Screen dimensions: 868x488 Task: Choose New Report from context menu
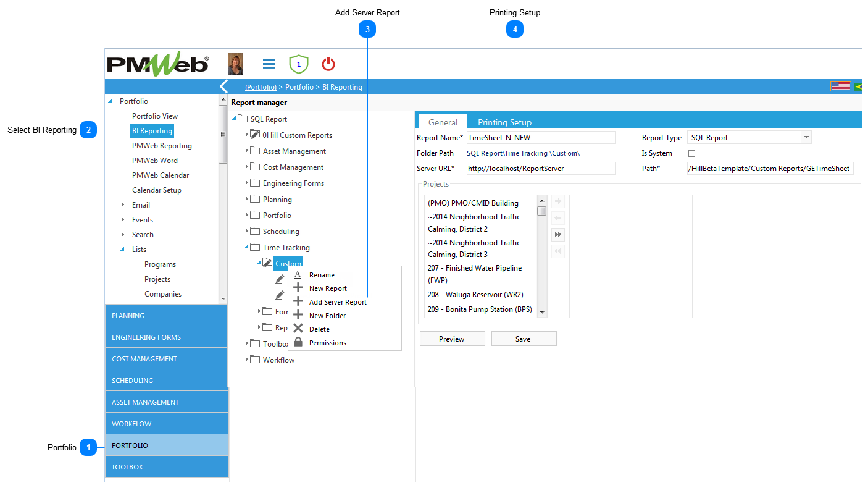[x=328, y=288]
